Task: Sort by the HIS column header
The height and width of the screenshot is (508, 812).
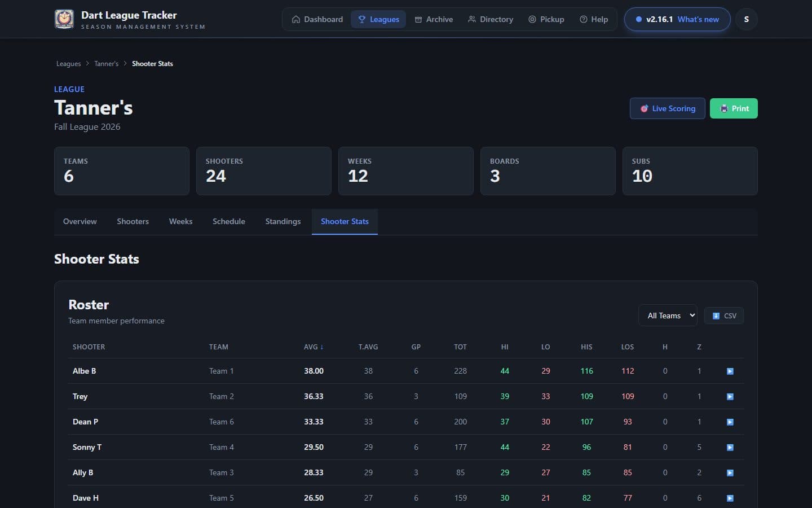Action: click(x=586, y=347)
